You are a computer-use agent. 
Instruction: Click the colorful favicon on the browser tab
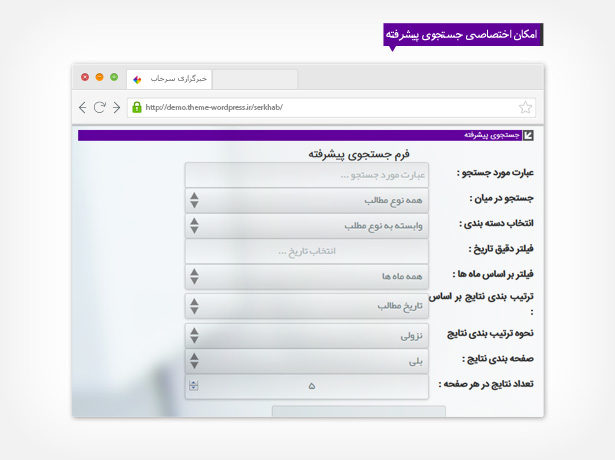pos(138,78)
